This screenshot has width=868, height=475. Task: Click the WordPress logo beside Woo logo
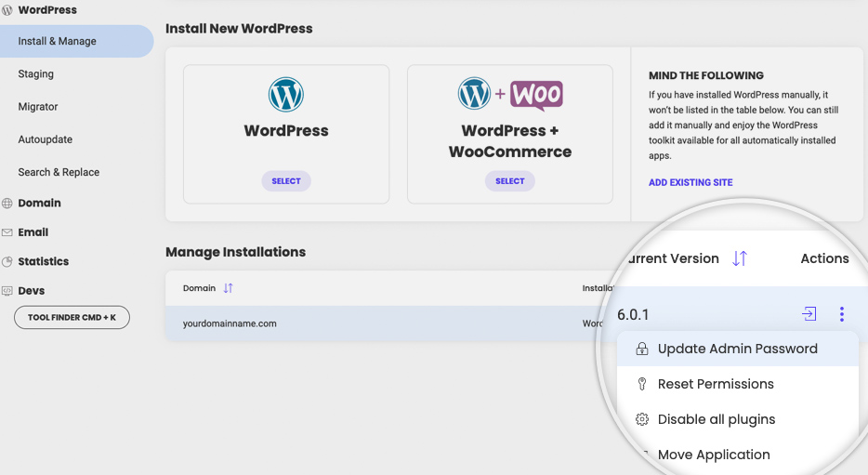474,93
